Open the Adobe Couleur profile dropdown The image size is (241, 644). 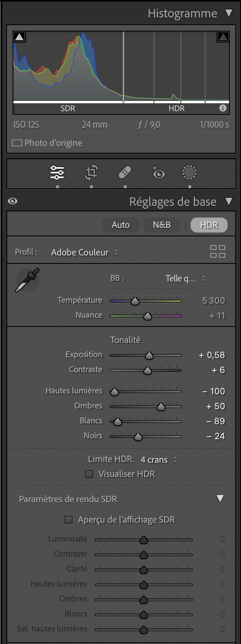(x=85, y=252)
